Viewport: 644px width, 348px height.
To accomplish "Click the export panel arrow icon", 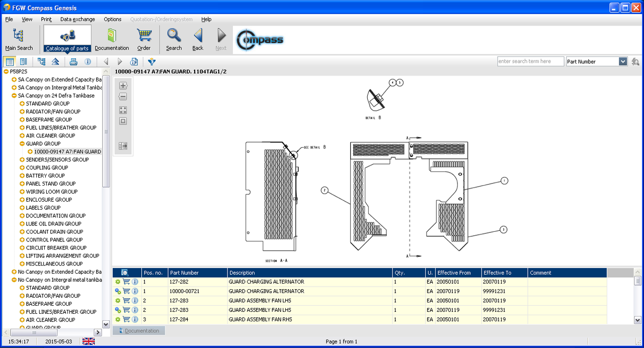I will [123, 146].
